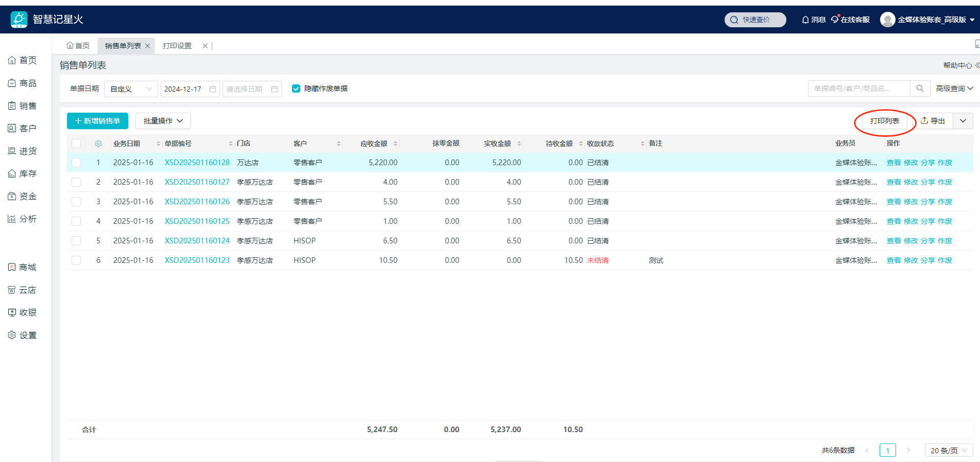Click previous page arrow in pagination
This screenshot has height=462, width=980.
coord(867,450)
